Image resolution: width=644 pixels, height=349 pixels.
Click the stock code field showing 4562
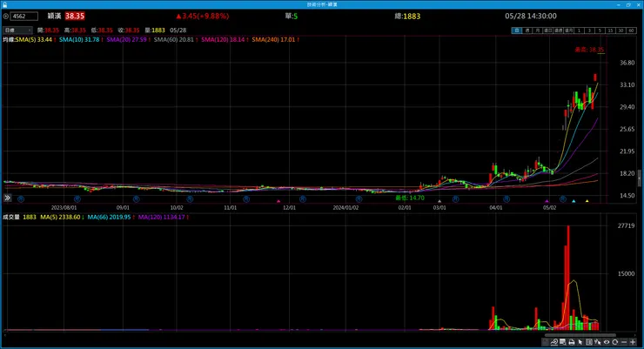click(23, 17)
